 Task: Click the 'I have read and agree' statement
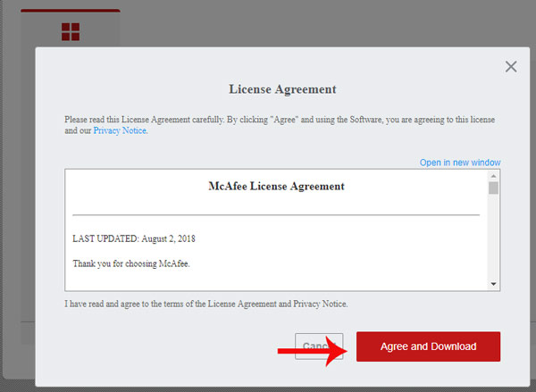tap(206, 304)
